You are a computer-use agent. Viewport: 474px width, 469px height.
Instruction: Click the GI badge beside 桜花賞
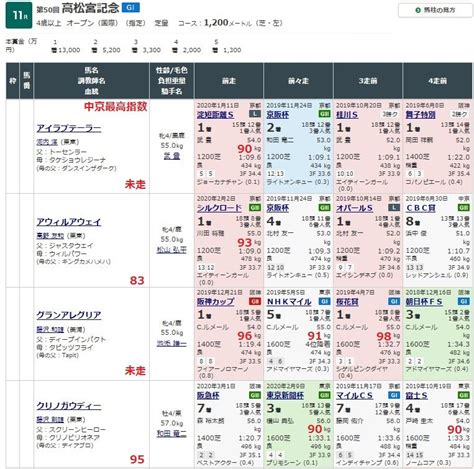click(x=394, y=301)
